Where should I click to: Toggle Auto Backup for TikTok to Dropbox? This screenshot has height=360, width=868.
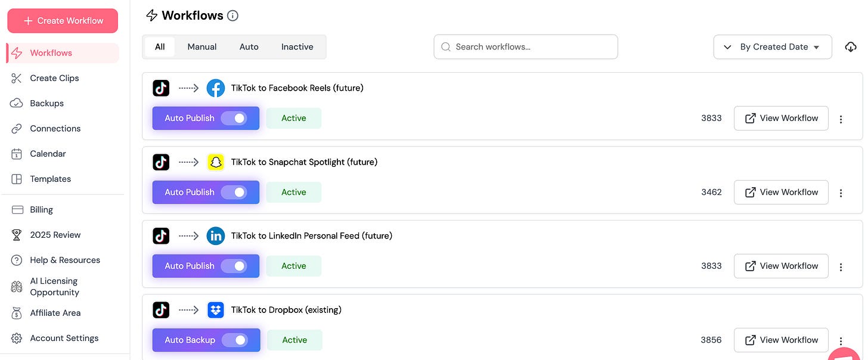234,340
